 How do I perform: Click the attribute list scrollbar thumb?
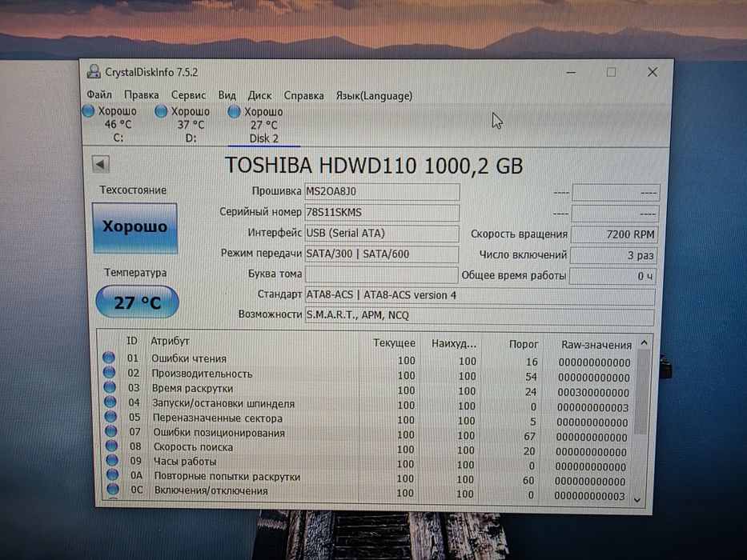tap(642, 392)
